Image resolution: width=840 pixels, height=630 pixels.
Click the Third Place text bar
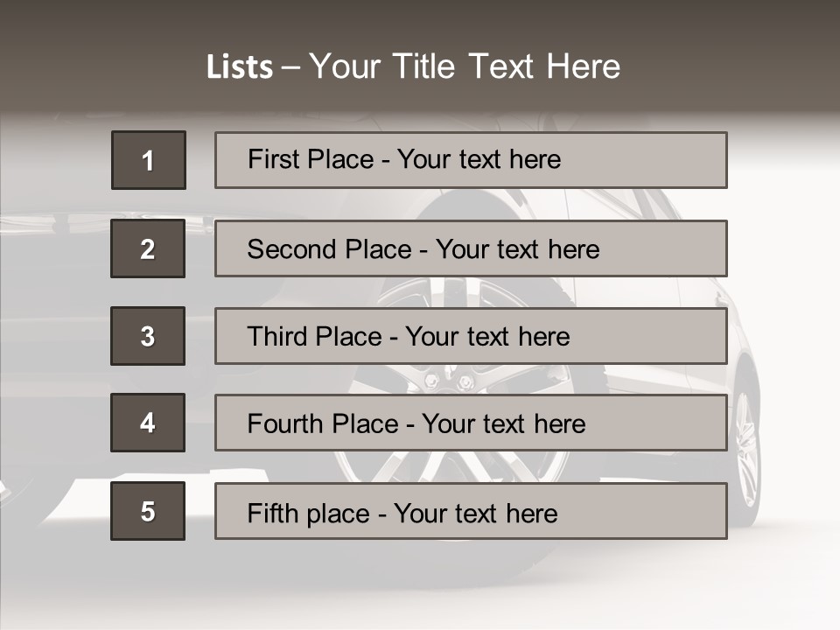pyautogui.click(x=471, y=336)
